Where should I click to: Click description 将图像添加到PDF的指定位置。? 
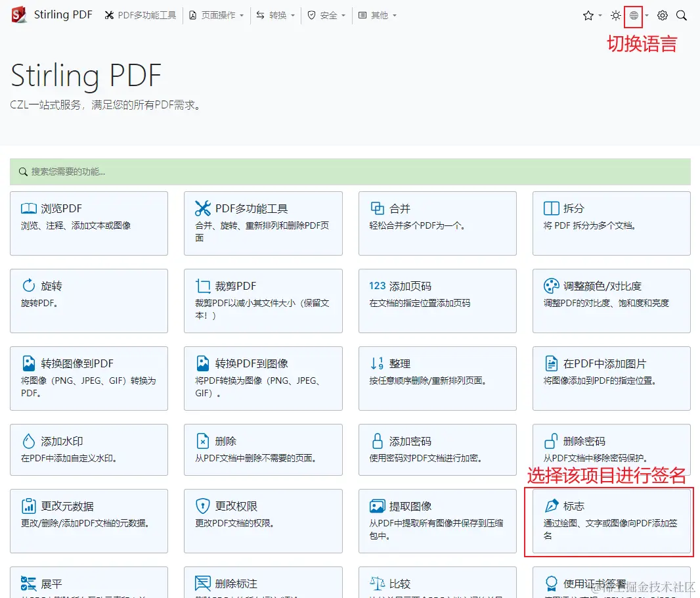tap(600, 380)
